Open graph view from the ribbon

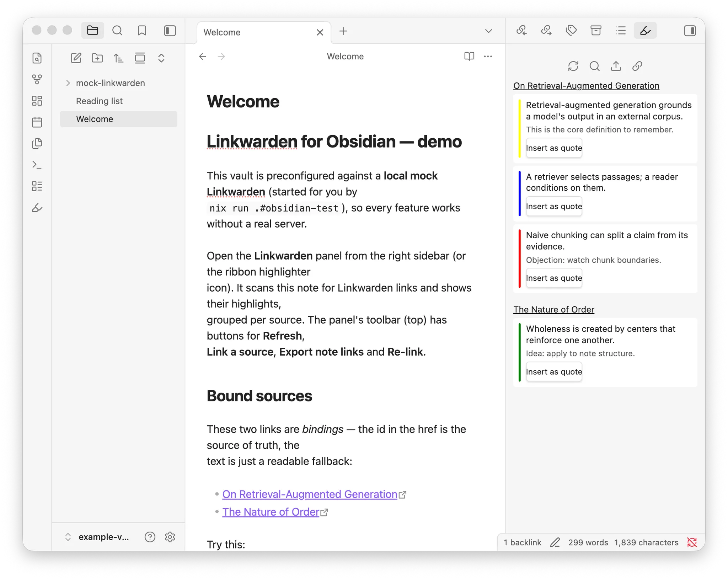click(37, 79)
